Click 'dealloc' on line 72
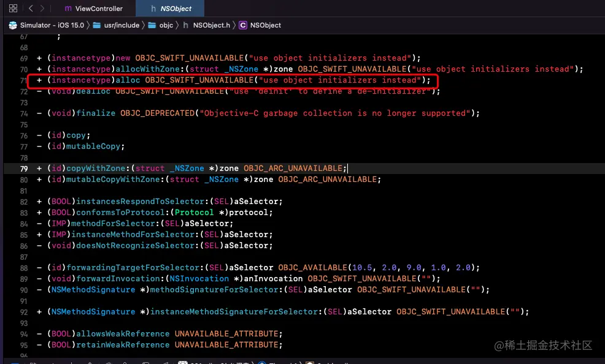The height and width of the screenshot is (364, 605). click(x=93, y=91)
